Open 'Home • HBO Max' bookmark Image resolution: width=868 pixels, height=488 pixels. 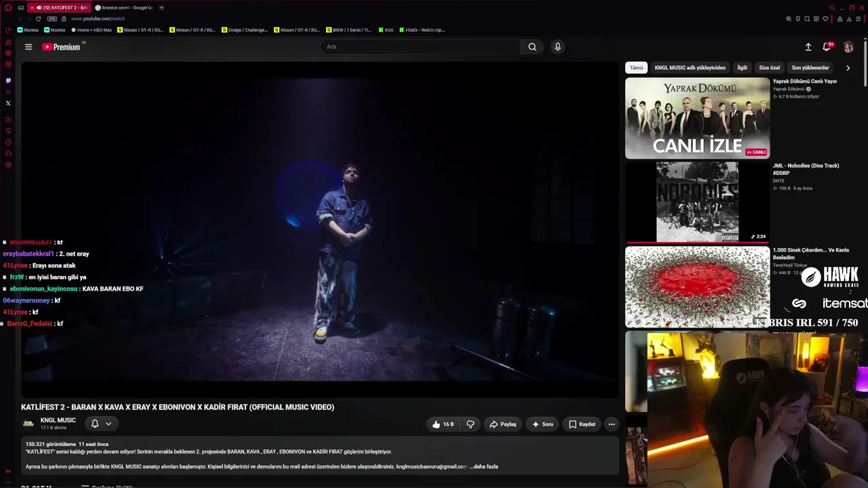[x=92, y=30]
